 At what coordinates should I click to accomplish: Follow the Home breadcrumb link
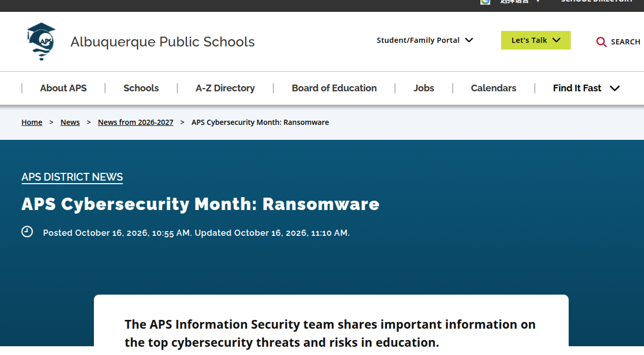(32, 122)
